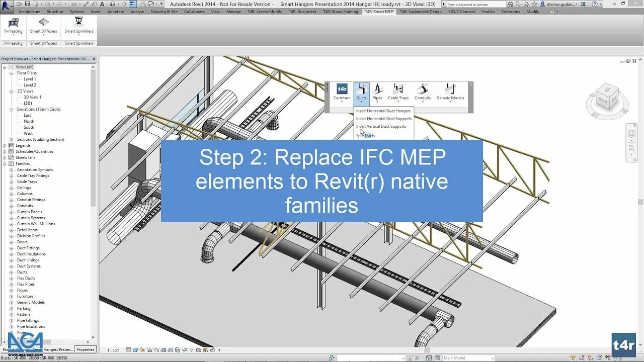Select the {3D} view in Project Browser

pyautogui.click(x=28, y=103)
